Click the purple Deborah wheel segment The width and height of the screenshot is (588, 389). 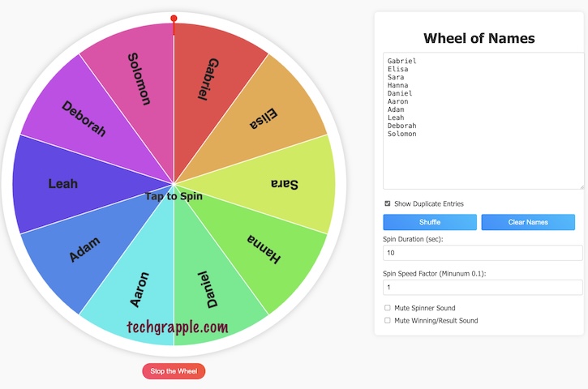point(84,118)
